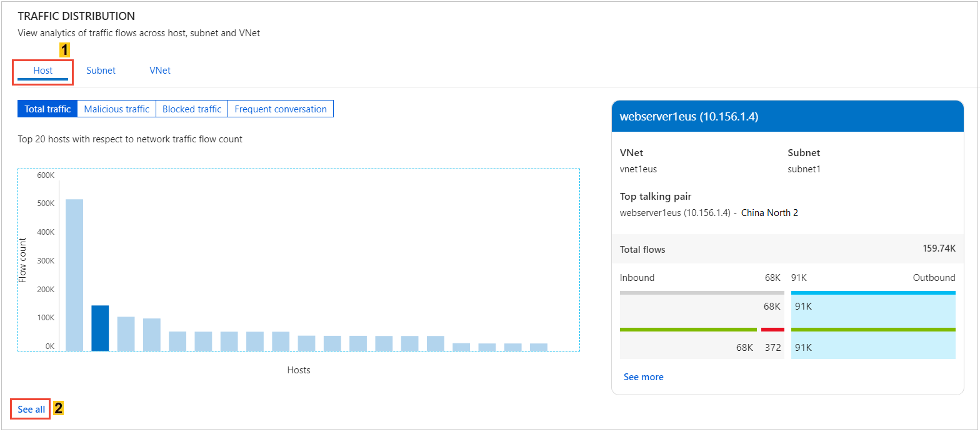Click the green inbound allowed bar
980x432 pixels.
coord(688,330)
